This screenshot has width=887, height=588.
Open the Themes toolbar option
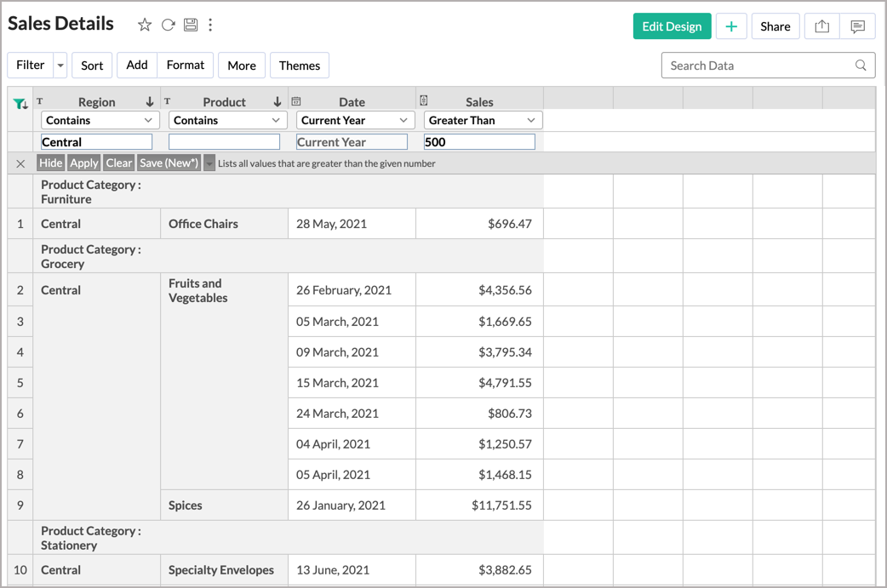(300, 65)
